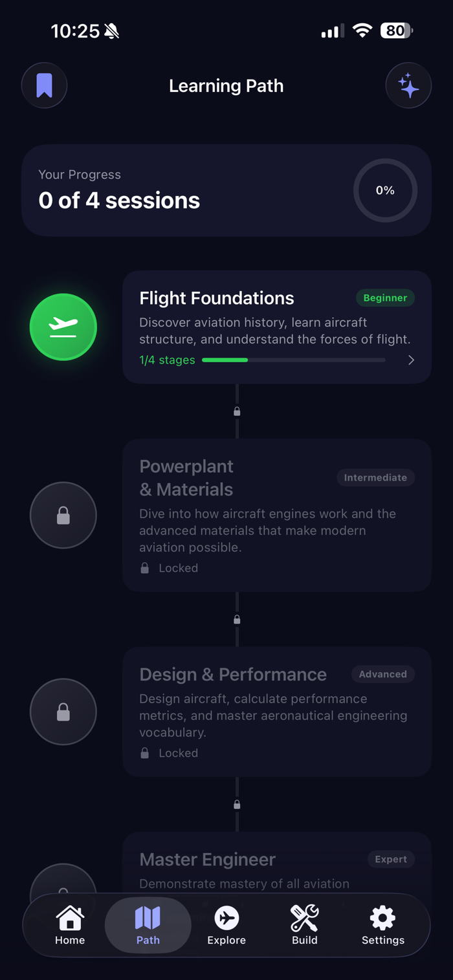The width and height of the screenshot is (453, 980).
Task: Tap the Powerplant & Materials locked card
Action: [277, 516]
